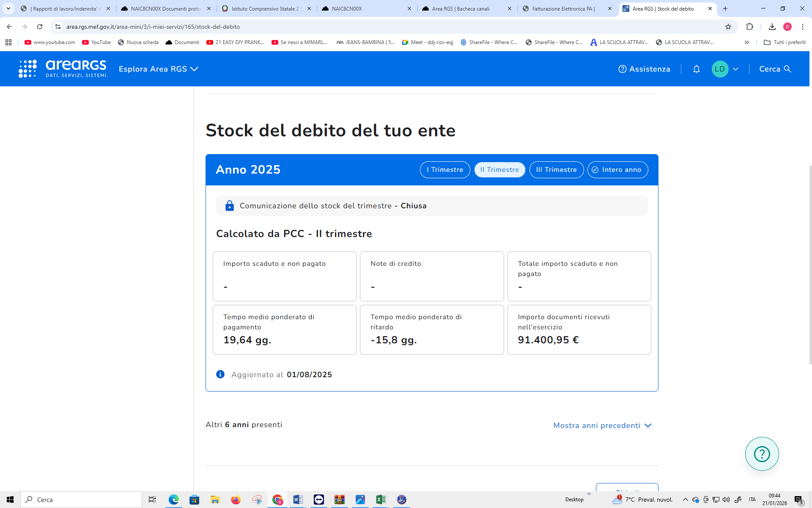
Task: Select the Intero anno option
Action: (617, 170)
